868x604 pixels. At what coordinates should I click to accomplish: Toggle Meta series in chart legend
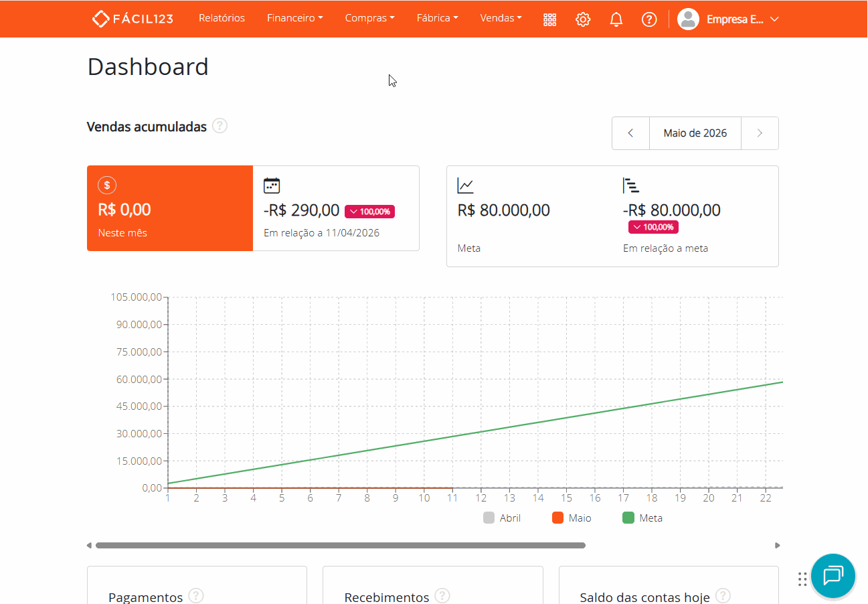coord(642,518)
